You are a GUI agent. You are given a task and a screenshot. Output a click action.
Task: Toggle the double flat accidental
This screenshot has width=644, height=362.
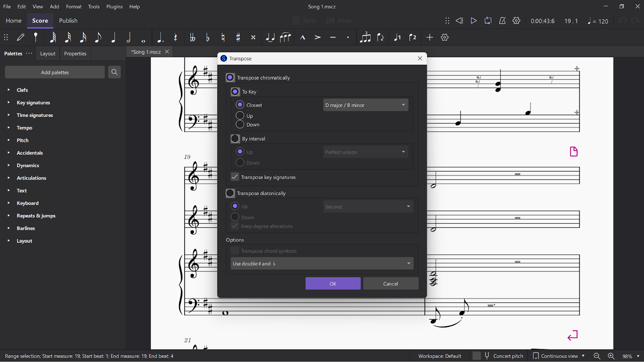(x=192, y=37)
